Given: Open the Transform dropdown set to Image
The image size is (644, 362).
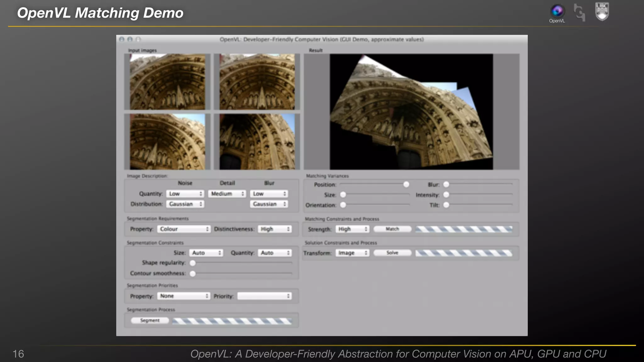Looking at the screenshot, I should pyautogui.click(x=352, y=253).
